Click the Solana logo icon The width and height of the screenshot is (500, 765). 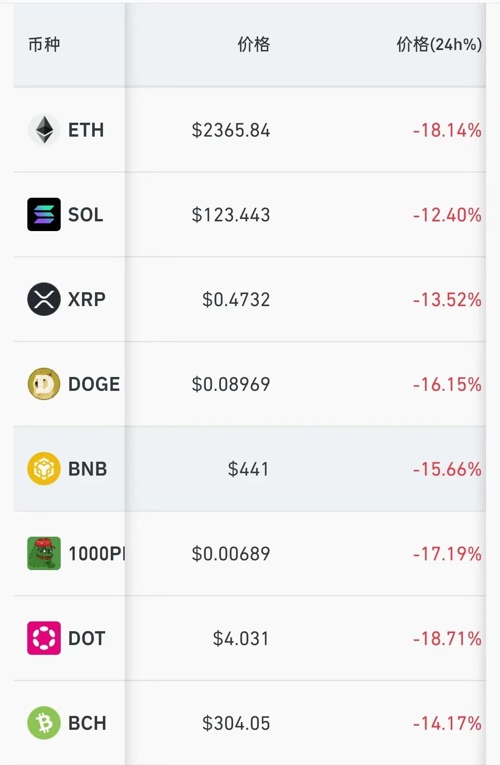pos(44,214)
